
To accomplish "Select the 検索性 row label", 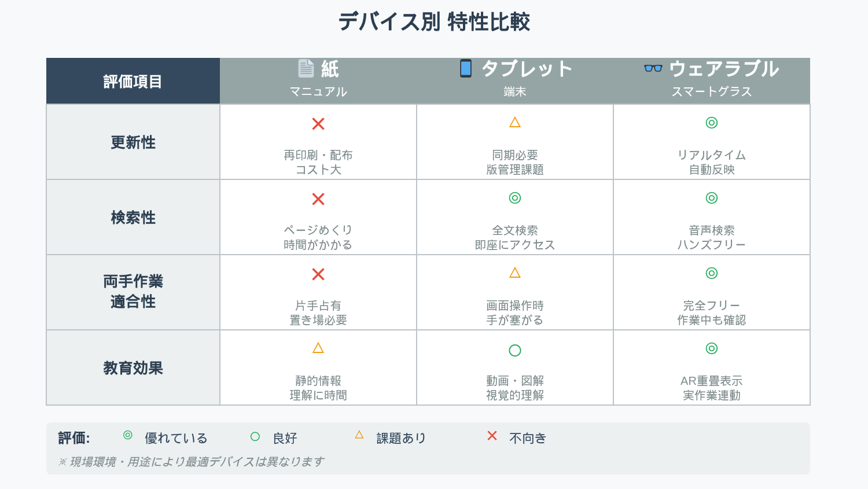I will tap(133, 218).
